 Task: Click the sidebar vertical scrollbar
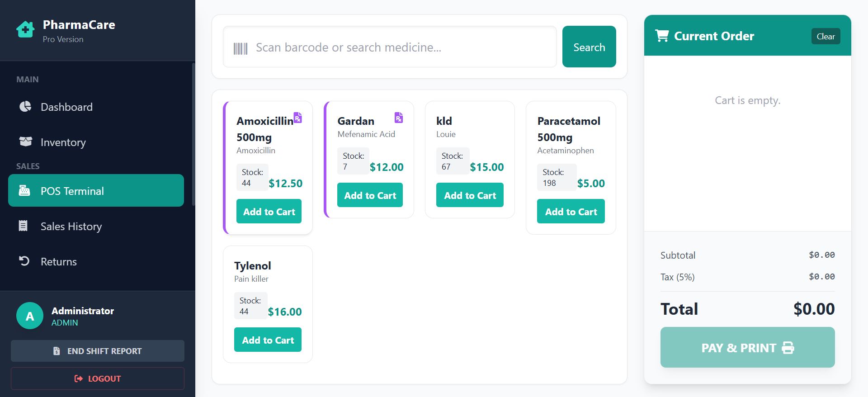tap(193, 134)
